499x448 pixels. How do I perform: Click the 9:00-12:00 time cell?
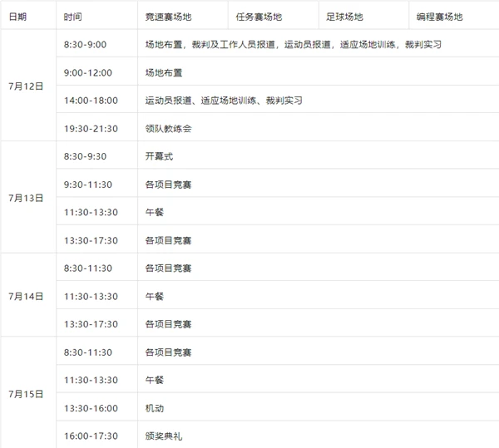[x=97, y=71]
